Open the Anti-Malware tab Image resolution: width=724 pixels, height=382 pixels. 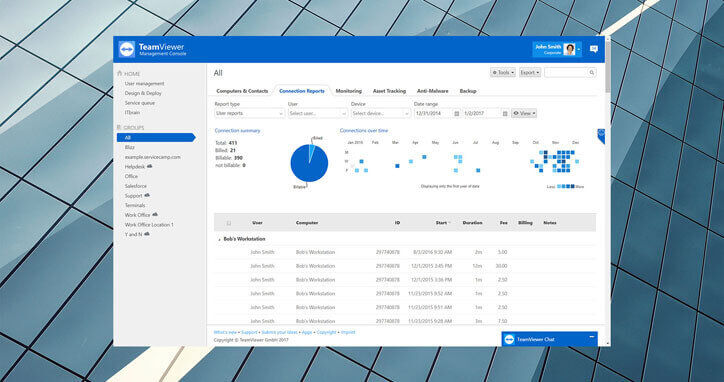click(x=432, y=91)
